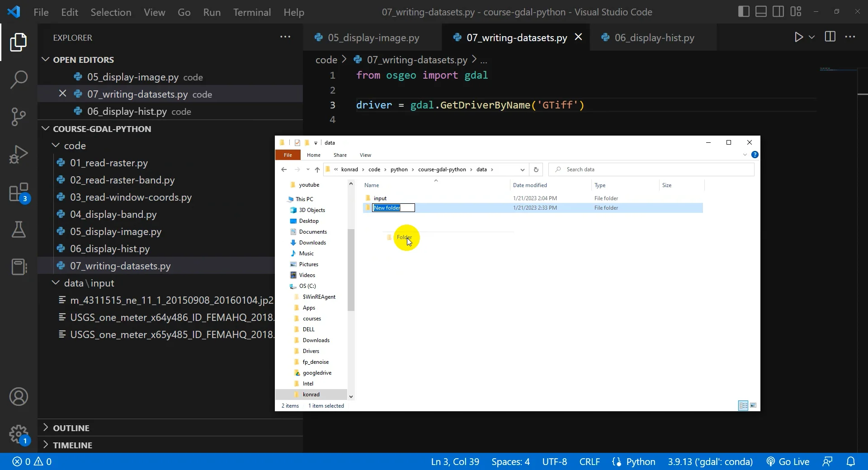Run the Python file with play button
The height and width of the screenshot is (470, 868).
pos(798,37)
